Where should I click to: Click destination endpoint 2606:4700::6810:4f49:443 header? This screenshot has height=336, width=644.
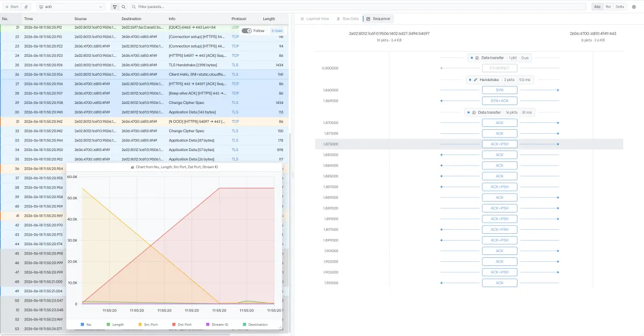[593, 34]
